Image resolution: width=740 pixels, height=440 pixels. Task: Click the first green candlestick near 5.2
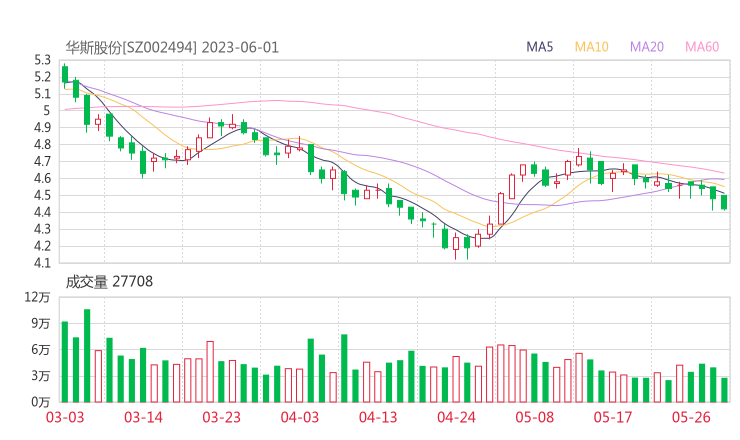pyautogui.click(x=65, y=75)
